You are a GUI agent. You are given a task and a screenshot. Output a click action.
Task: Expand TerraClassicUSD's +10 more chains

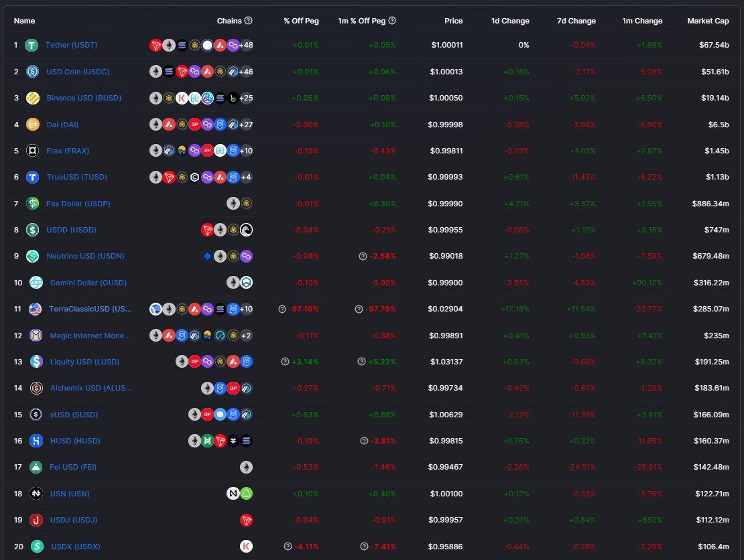click(x=246, y=309)
